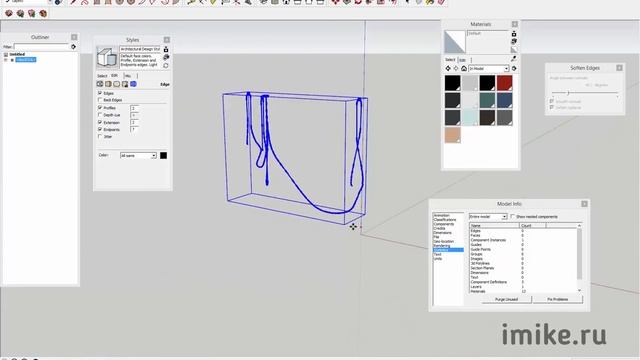Toggle Soften coplanar in Soften Edges
The image size is (640, 360).
552,107
